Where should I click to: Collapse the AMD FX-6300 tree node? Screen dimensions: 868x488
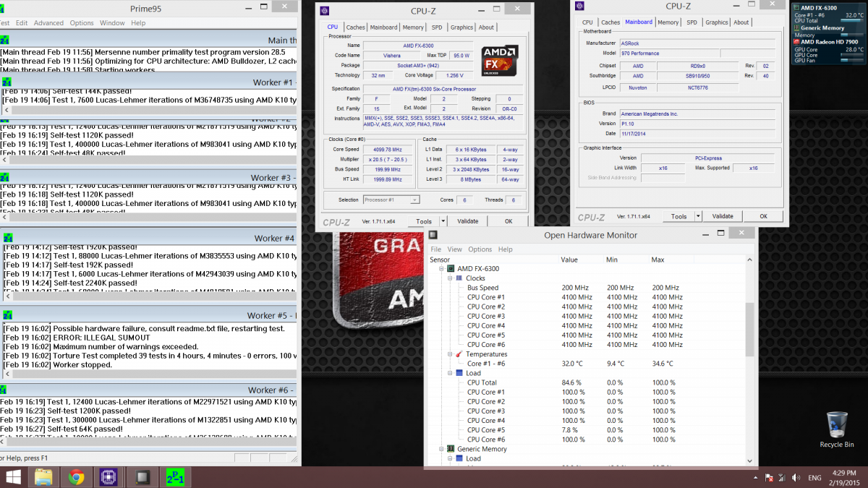click(441, 269)
